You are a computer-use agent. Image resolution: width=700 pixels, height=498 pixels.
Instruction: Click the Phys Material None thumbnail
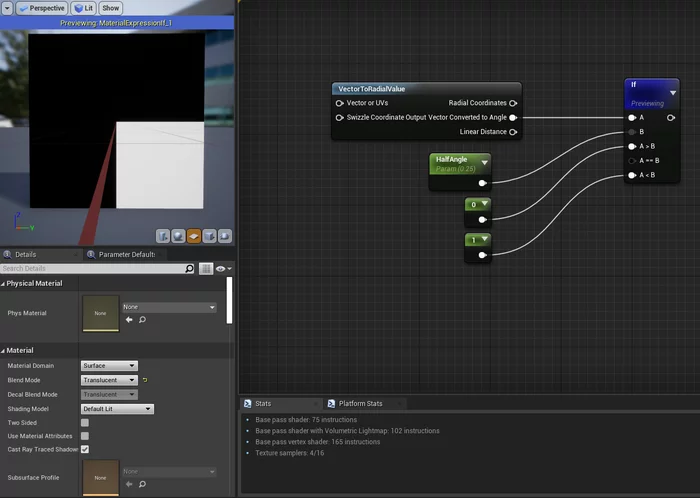tap(100, 313)
